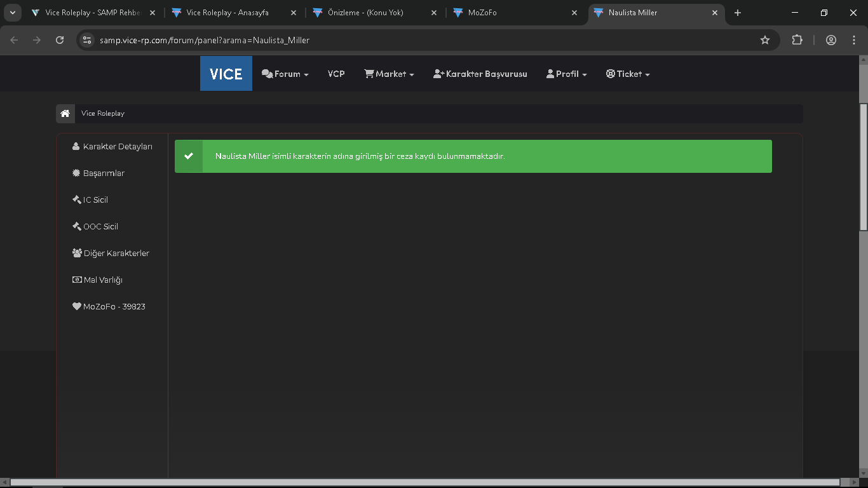Image resolution: width=868 pixels, height=488 pixels.
Task: Click the Profil user icon
Action: [550, 74]
